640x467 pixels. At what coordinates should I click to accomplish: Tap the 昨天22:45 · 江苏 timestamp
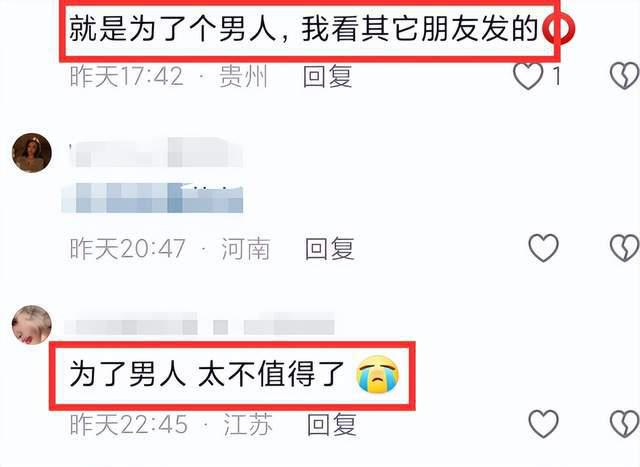click(171, 425)
